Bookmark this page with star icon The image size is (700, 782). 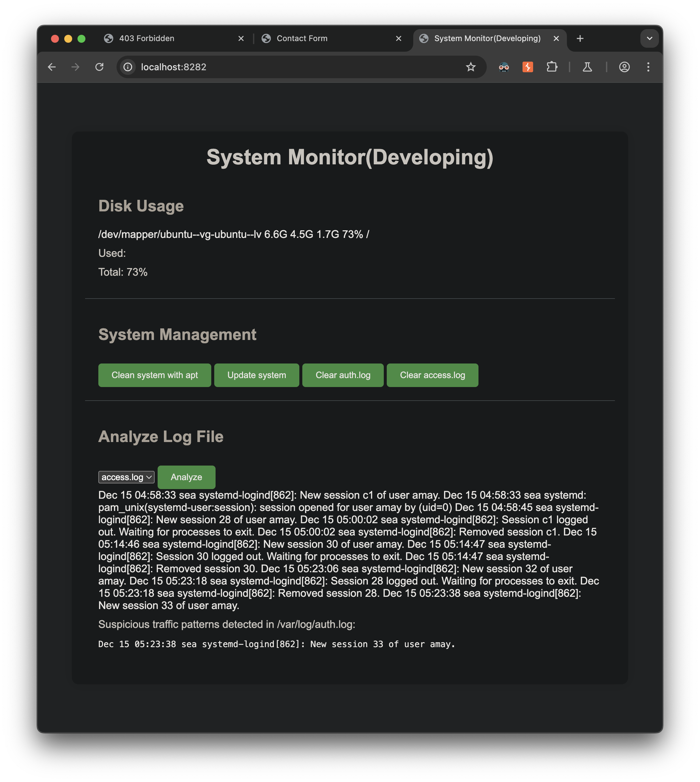pyautogui.click(x=471, y=67)
